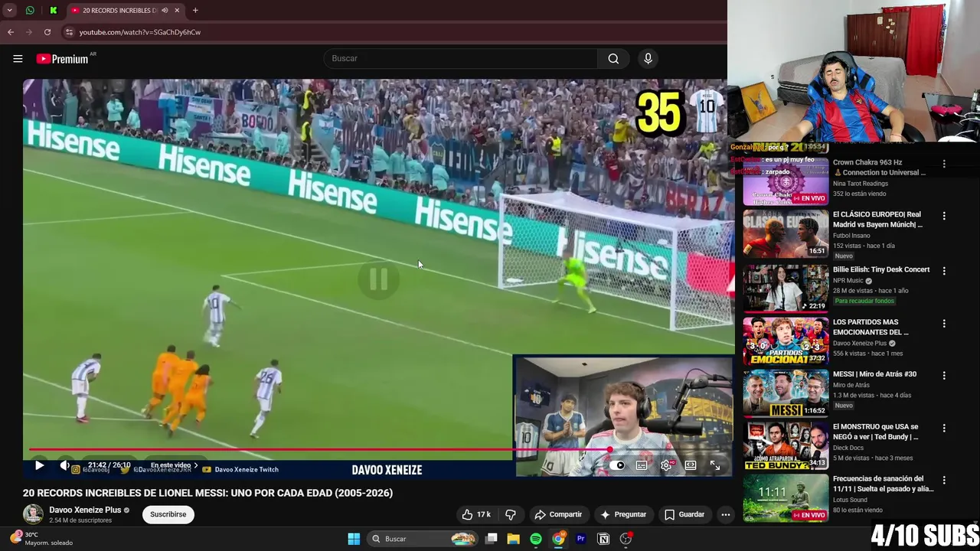The height and width of the screenshot is (551, 980).
Task: Toggle subtitles in the player
Action: [642, 465]
